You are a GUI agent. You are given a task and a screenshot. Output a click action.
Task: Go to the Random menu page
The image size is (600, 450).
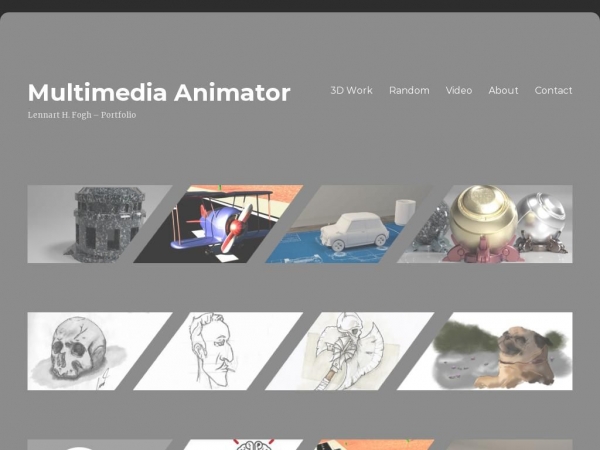[409, 90]
